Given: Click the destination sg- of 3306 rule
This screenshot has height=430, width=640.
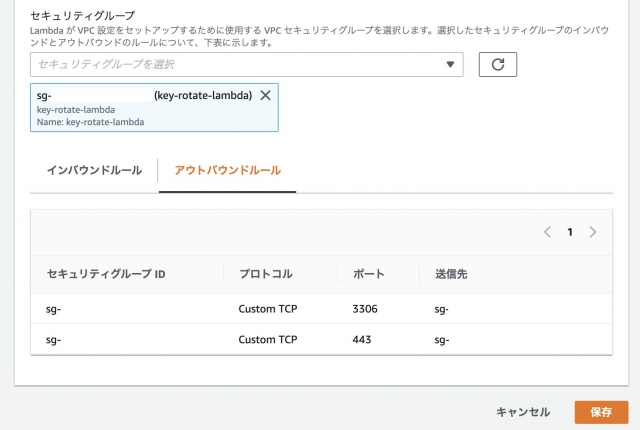Looking at the screenshot, I should [x=441, y=309].
